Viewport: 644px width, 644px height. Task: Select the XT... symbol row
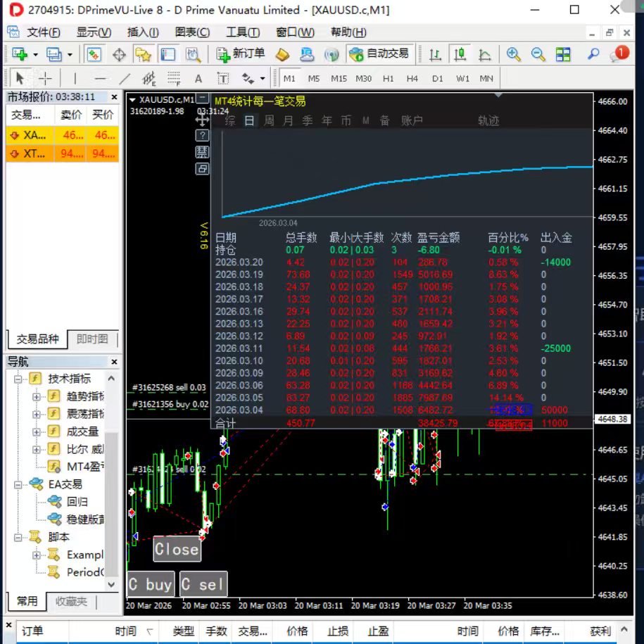[x=63, y=153]
